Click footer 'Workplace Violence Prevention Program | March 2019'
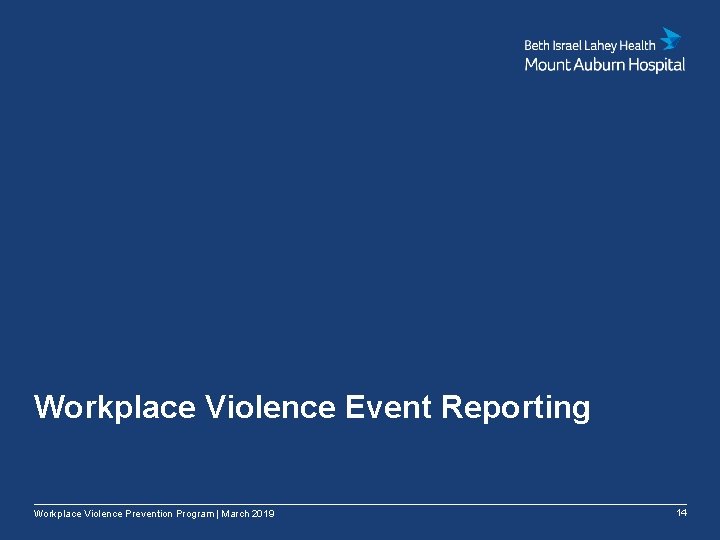720x540 pixels. (154, 514)
